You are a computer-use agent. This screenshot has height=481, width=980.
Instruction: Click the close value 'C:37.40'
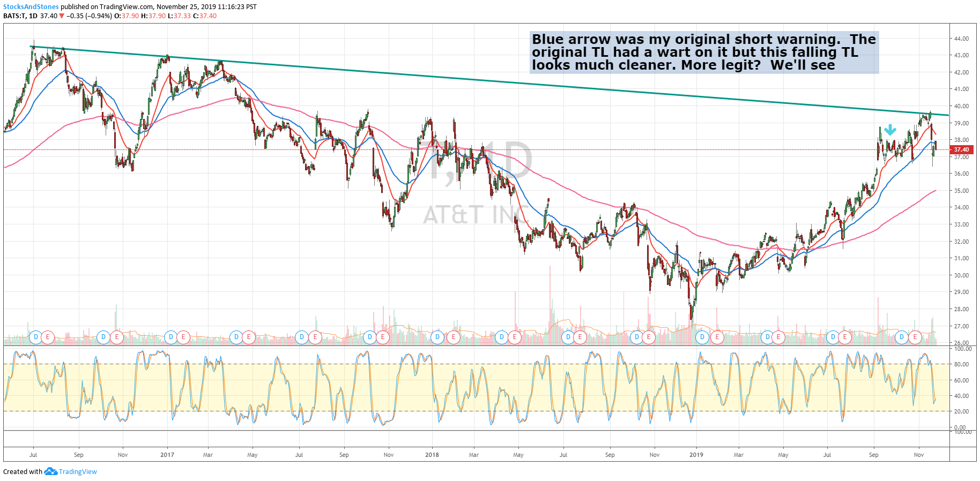click(205, 16)
